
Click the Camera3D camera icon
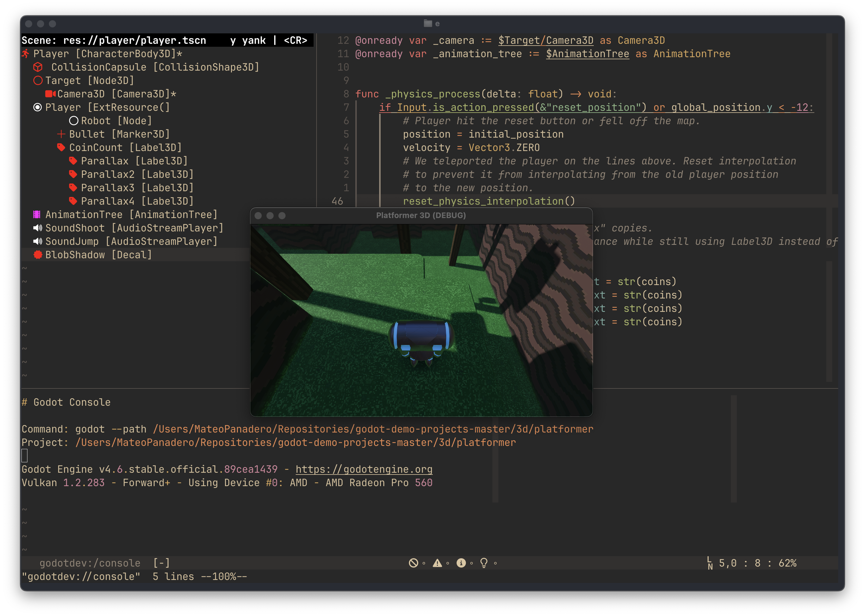[50, 94]
